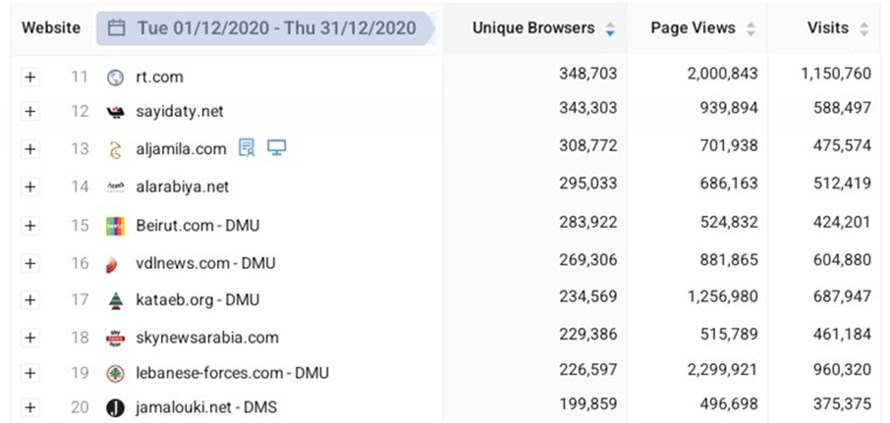
Task: Expand the alarabiya.net row details
Action: point(30,187)
